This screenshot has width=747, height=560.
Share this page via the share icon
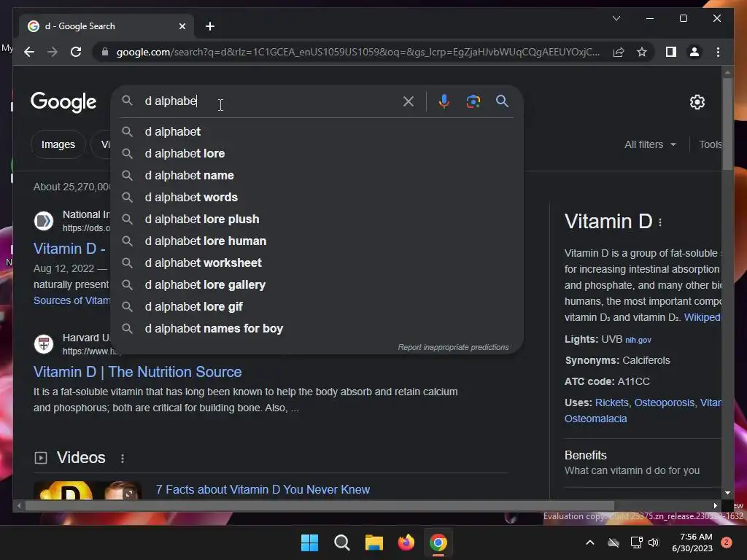[x=619, y=52]
